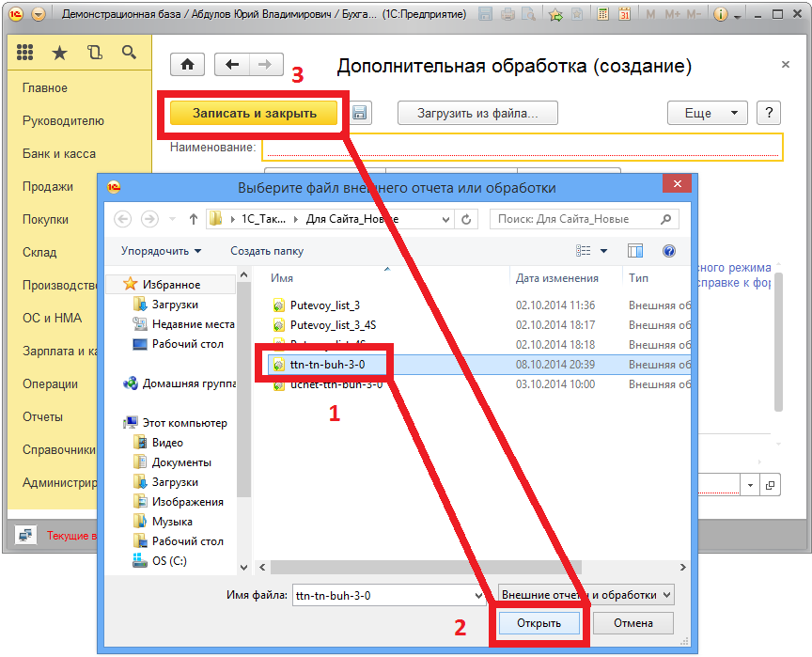Click the favorites star icon
This screenshot has width=812, height=657.
click(x=59, y=54)
